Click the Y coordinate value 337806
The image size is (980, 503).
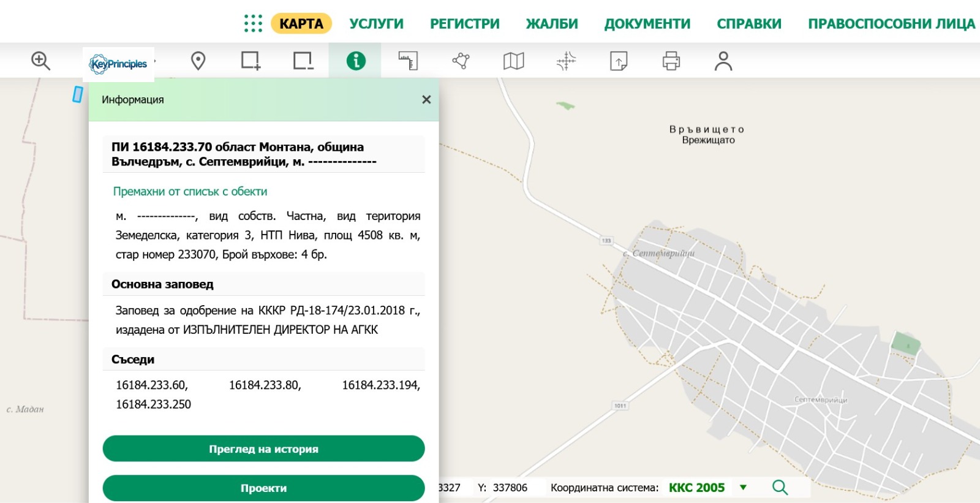tap(510, 488)
